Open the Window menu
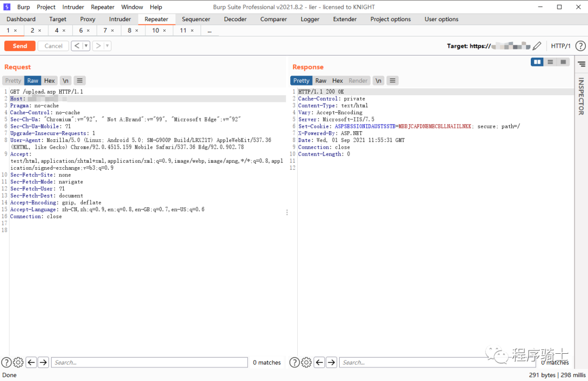 (x=132, y=7)
